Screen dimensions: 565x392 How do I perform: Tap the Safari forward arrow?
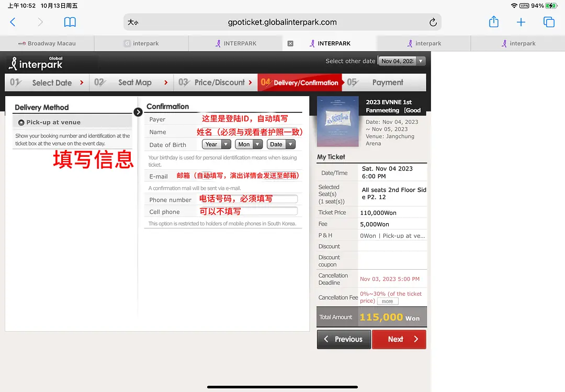pyautogui.click(x=40, y=22)
